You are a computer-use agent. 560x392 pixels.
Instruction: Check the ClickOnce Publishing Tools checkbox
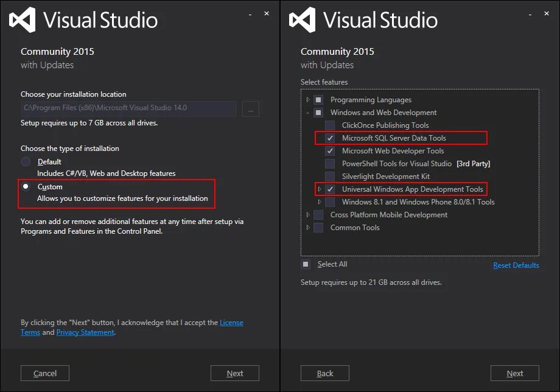pyautogui.click(x=330, y=125)
